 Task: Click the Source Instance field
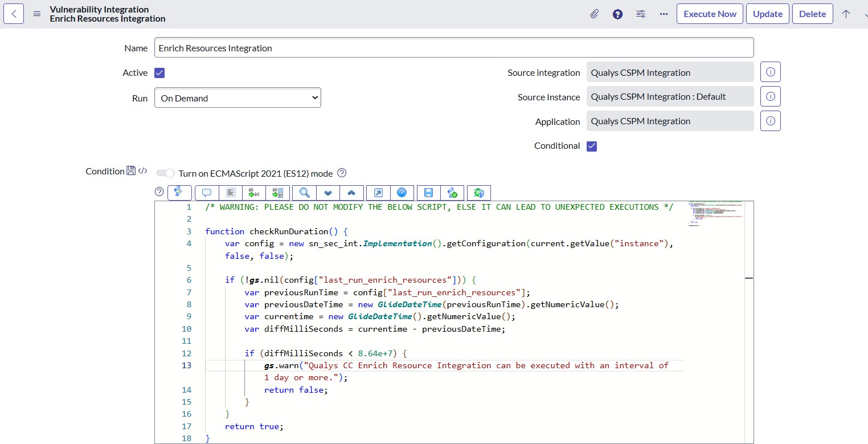tap(670, 96)
